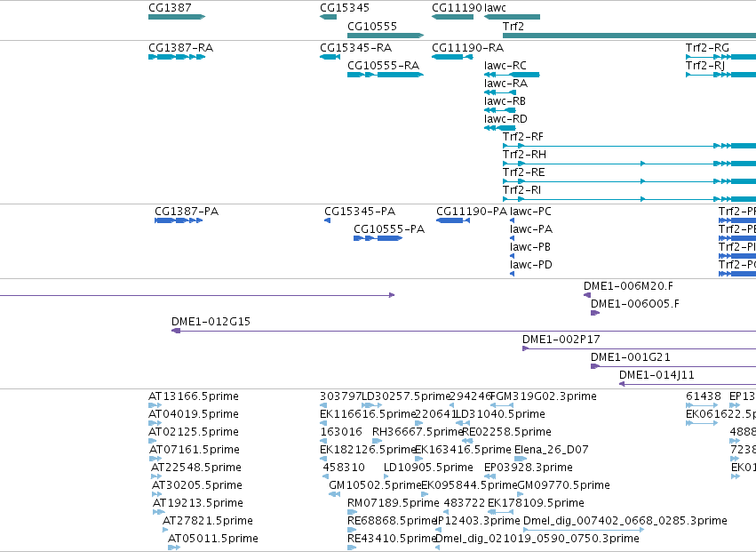Open EST AT02125.5prime
The width and height of the screenshot is (756, 552).
[194, 432]
